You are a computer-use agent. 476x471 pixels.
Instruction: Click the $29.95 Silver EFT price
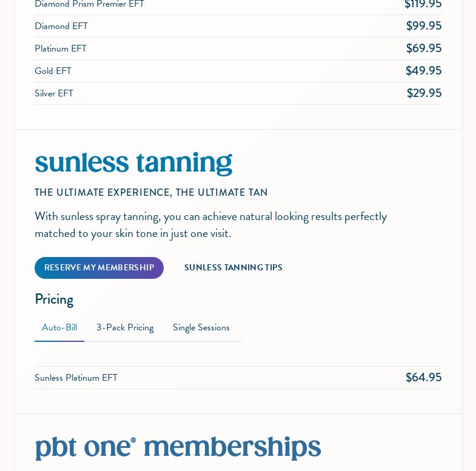(424, 93)
